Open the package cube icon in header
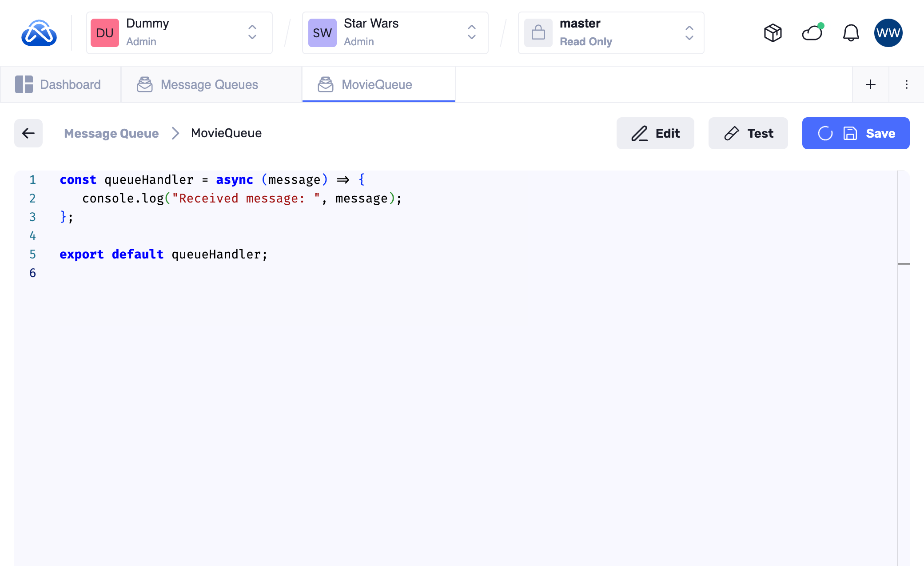Viewport: 924px width, 572px height. (773, 33)
